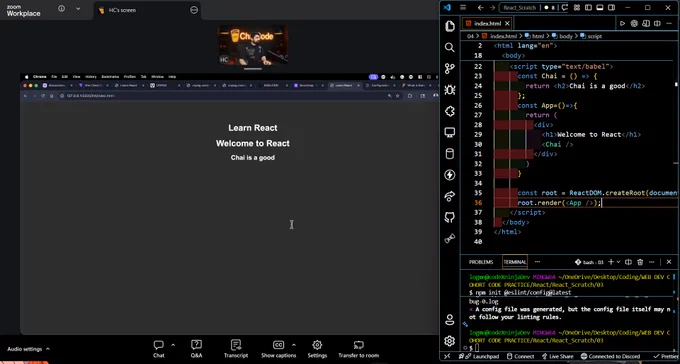Toggle Show captions in Zoom
680x364 pixels.
coord(278,349)
